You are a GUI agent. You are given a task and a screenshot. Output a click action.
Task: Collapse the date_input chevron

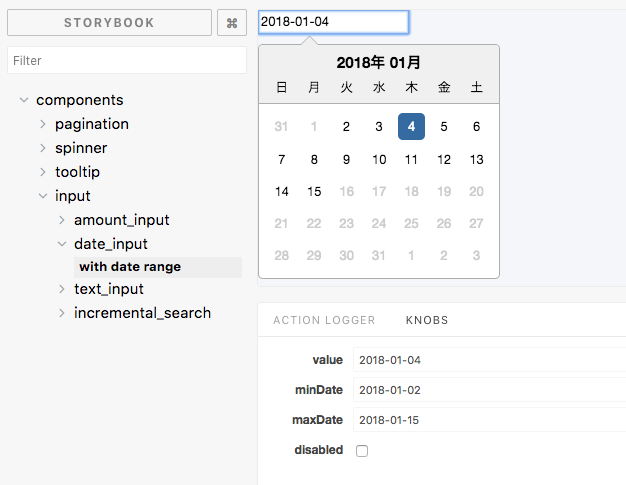[x=61, y=244]
